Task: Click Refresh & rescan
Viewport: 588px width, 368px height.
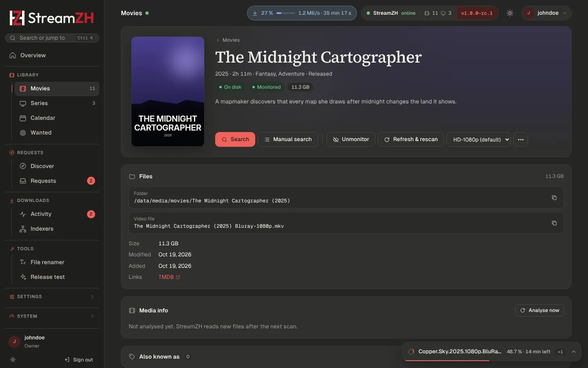Action: click(x=411, y=139)
